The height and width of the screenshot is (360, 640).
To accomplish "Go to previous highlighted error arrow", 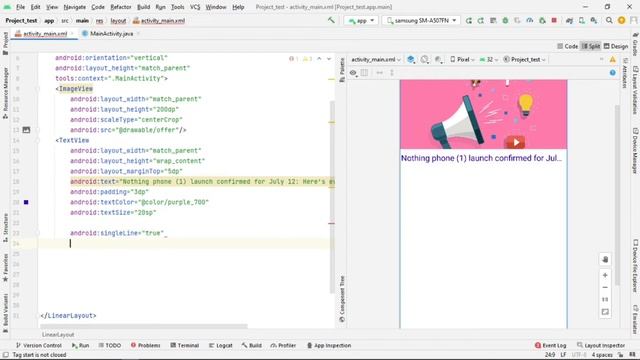I will click(319, 59).
